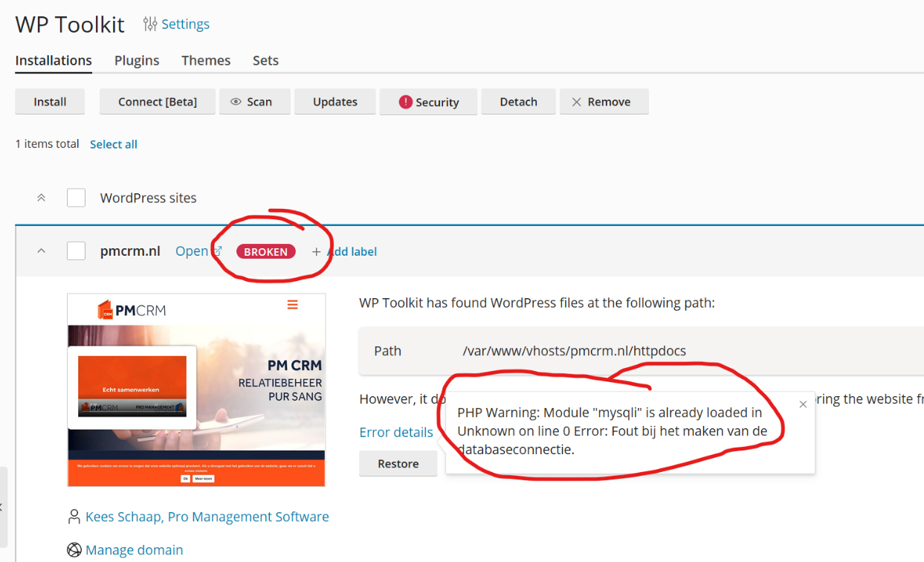Tick the pmcrm.nl checkbox

[x=76, y=251]
